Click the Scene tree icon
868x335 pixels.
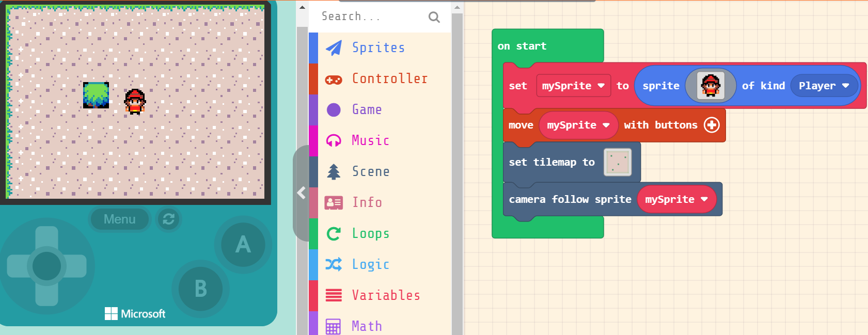[x=334, y=171]
